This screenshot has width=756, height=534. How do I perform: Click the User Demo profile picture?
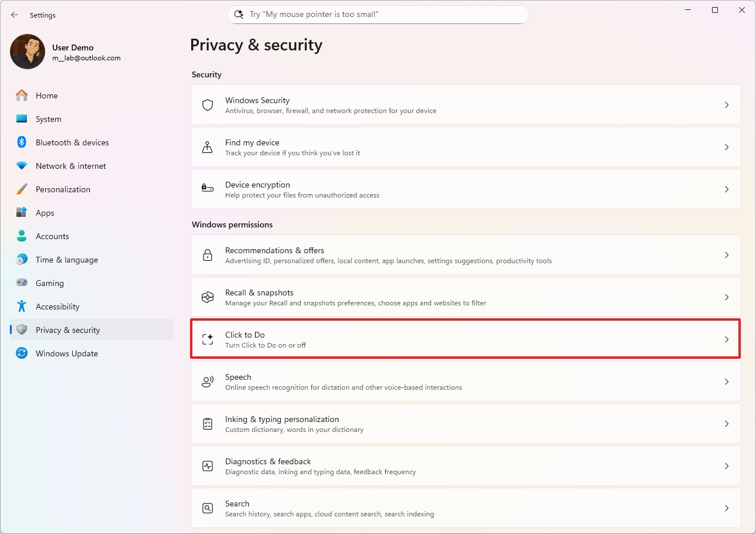(27, 52)
